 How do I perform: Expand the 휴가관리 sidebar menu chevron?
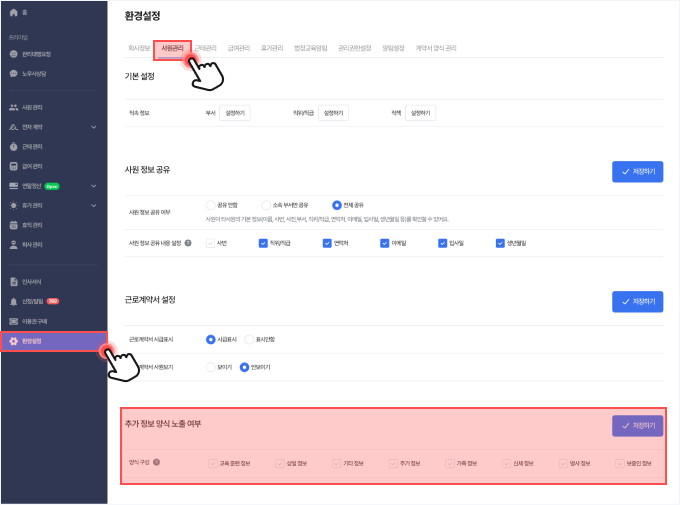(93, 205)
